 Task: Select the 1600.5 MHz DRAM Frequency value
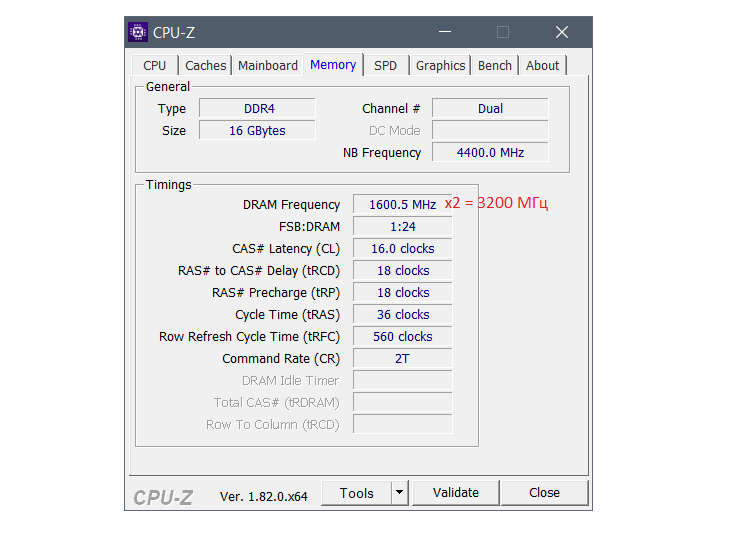pos(403,204)
